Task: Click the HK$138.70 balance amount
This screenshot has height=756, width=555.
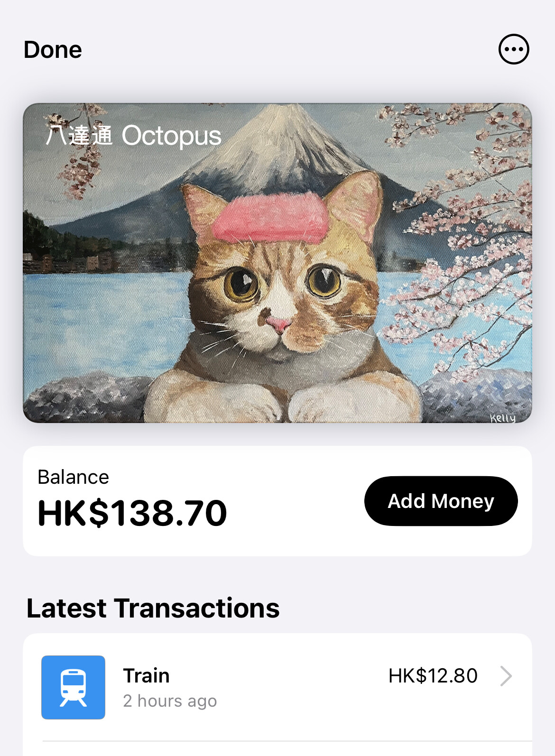Action: pos(132,513)
